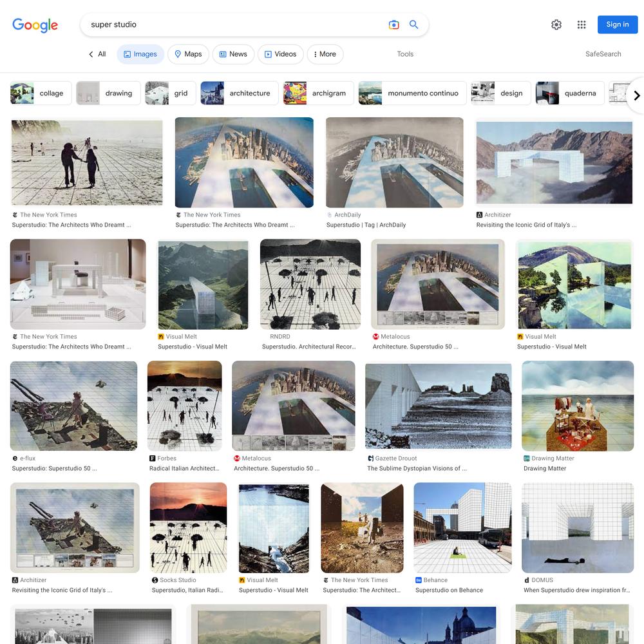
Task: Click the Socks Studio source favicon
Action: [x=155, y=580]
